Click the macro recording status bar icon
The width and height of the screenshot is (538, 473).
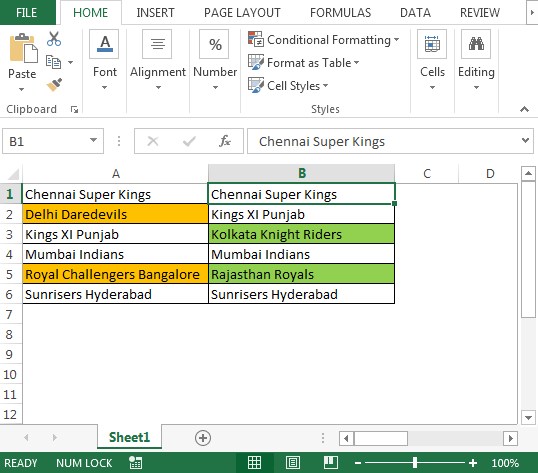(x=136, y=463)
